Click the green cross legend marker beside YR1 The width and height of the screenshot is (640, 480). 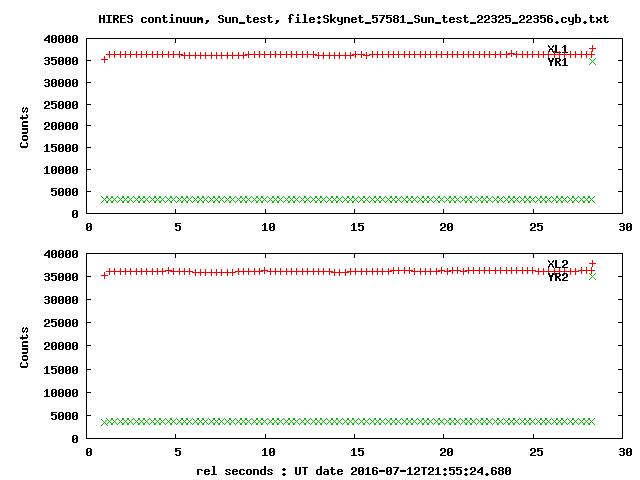click(592, 61)
